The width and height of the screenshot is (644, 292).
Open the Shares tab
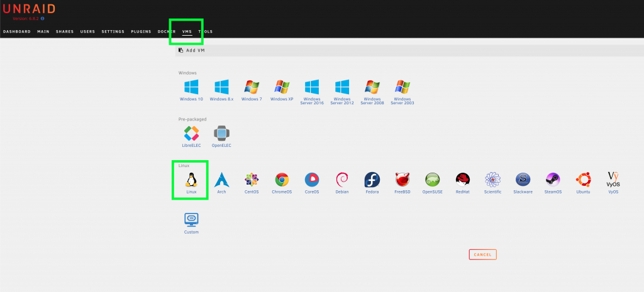click(65, 31)
